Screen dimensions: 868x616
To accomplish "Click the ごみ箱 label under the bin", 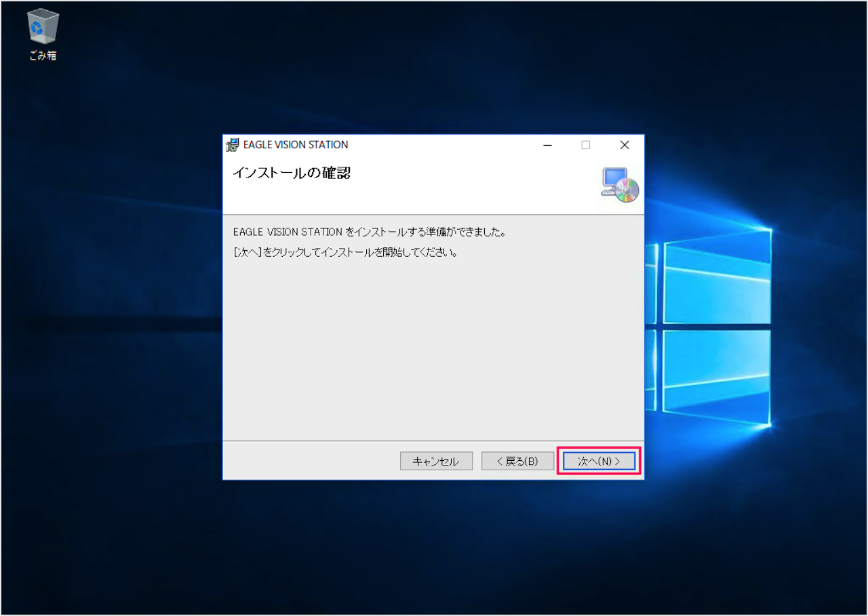I will [43, 56].
